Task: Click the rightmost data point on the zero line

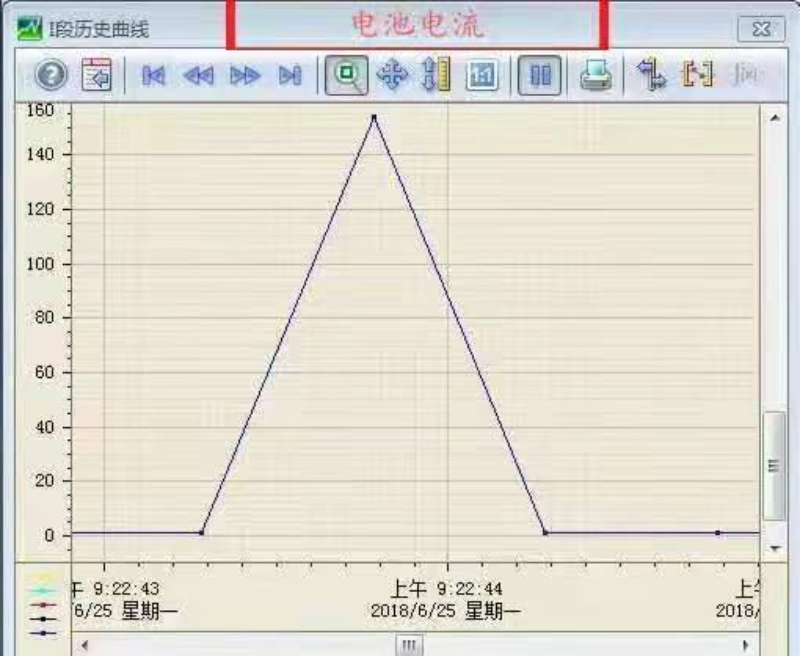Action: tap(718, 533)
